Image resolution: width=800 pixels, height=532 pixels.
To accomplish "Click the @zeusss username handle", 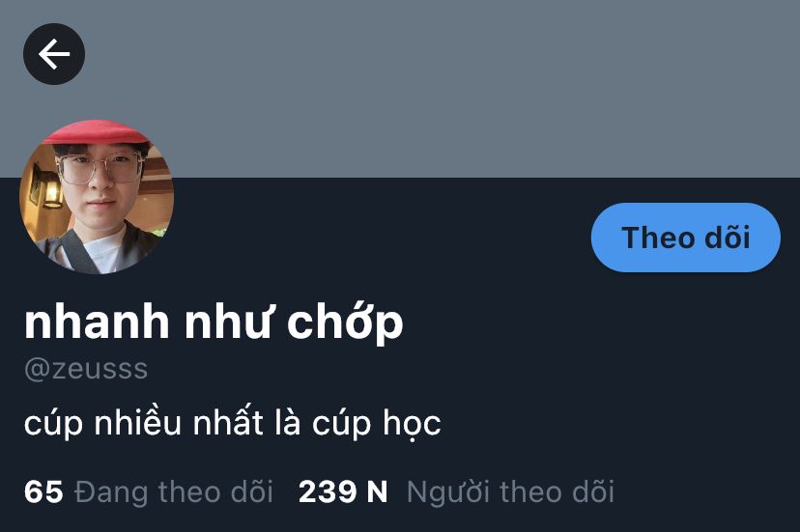I will 86,369.
